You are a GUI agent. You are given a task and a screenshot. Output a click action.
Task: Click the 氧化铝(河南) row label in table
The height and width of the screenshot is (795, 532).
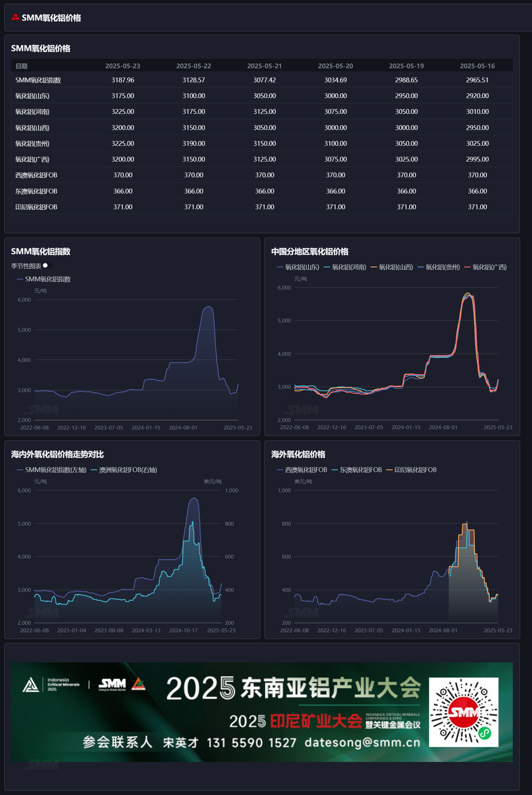[x=32, y=112]
